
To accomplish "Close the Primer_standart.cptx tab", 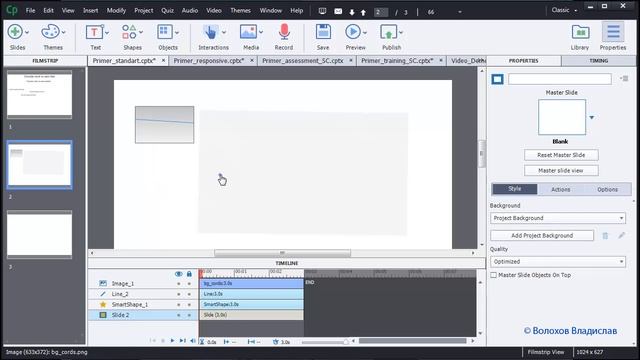I will coord(163,60).
